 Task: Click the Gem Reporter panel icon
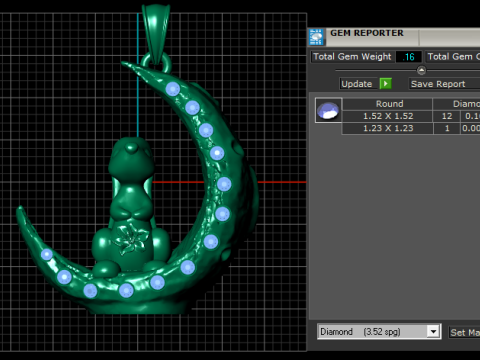[316, 37]
